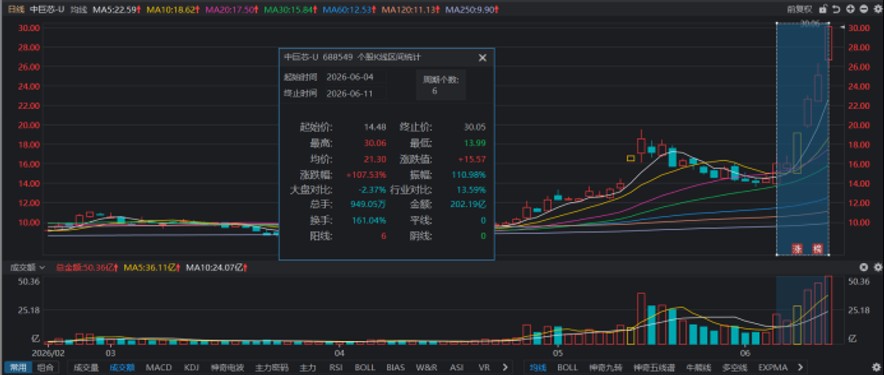This screenshot has width=884, height=375.
Task: Select main chart 神奇五线谱 overlay
Action: point(653,368)
